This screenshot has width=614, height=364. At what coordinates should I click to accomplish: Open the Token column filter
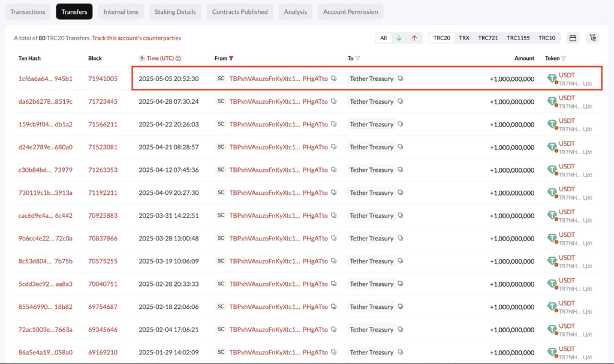pyautogui.click(x=564, y=58)
